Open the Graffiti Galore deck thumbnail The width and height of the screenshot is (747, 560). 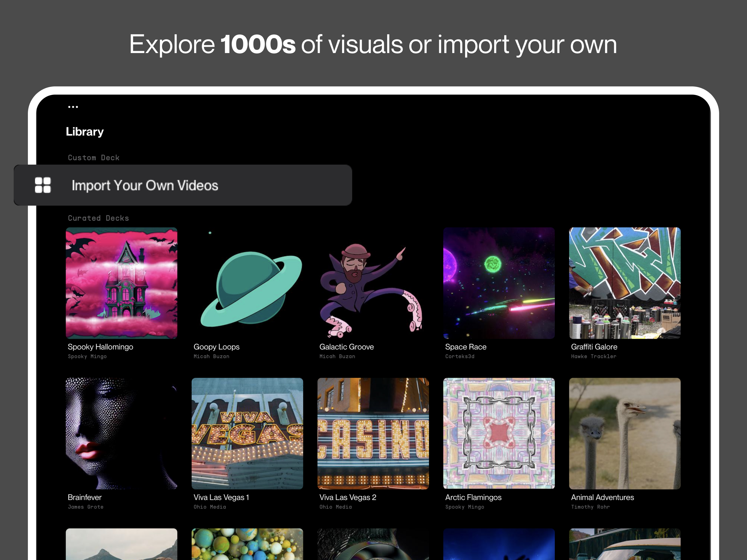[625, 283]
